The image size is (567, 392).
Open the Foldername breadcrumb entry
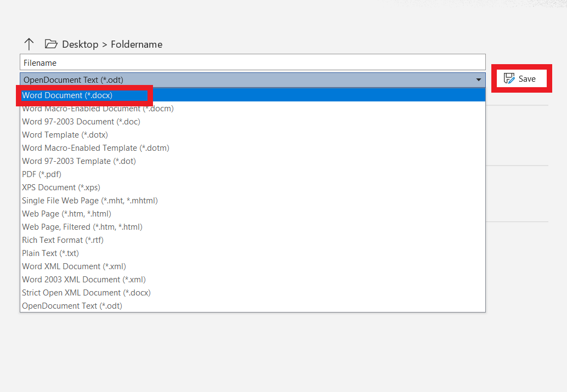137,44
